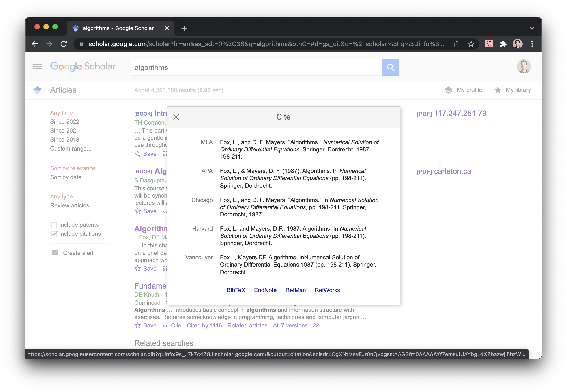
Task: Select the RefWorks citation format
Action: (327, 289)
